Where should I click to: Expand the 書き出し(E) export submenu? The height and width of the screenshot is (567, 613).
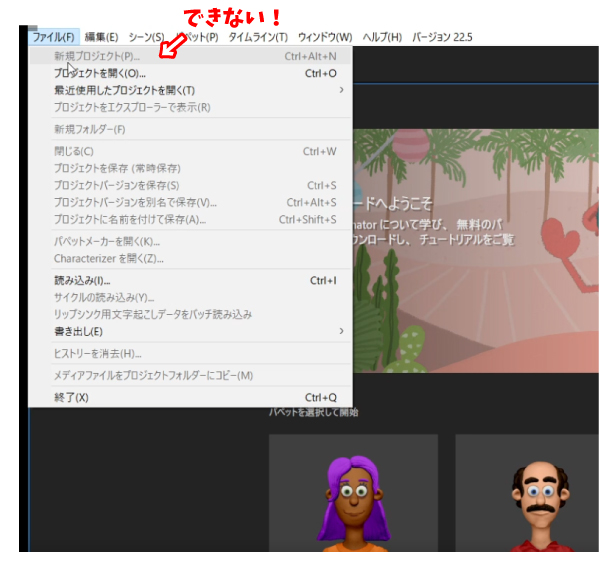(78, 331)
